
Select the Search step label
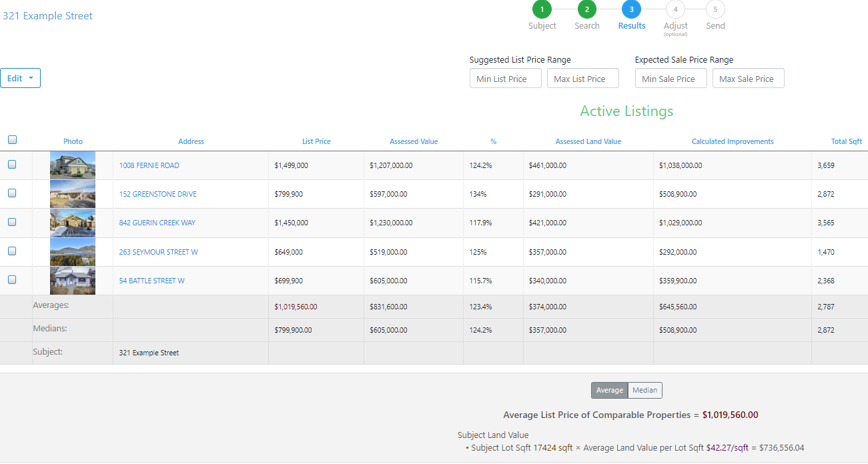click(587, 26)
